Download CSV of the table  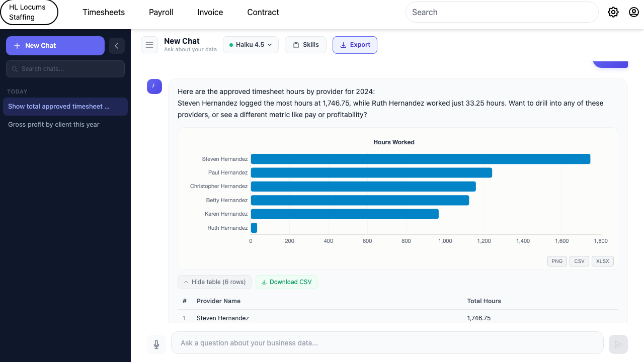point(286,282)
